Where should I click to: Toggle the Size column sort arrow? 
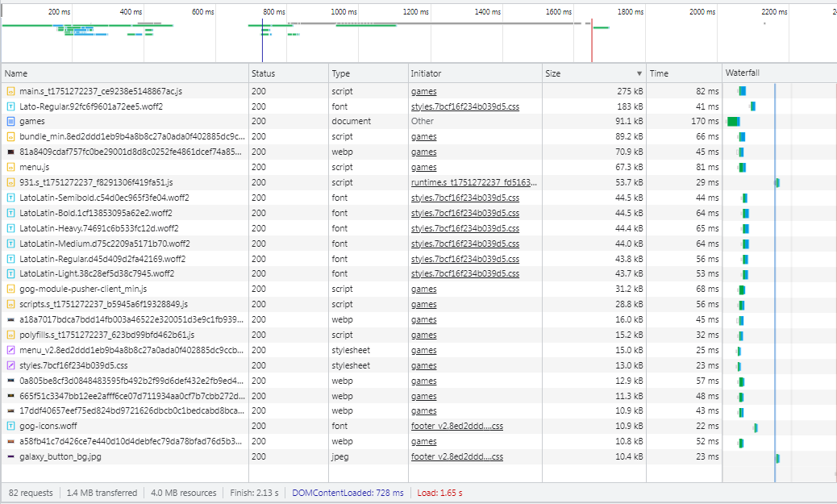click(639, 73)
